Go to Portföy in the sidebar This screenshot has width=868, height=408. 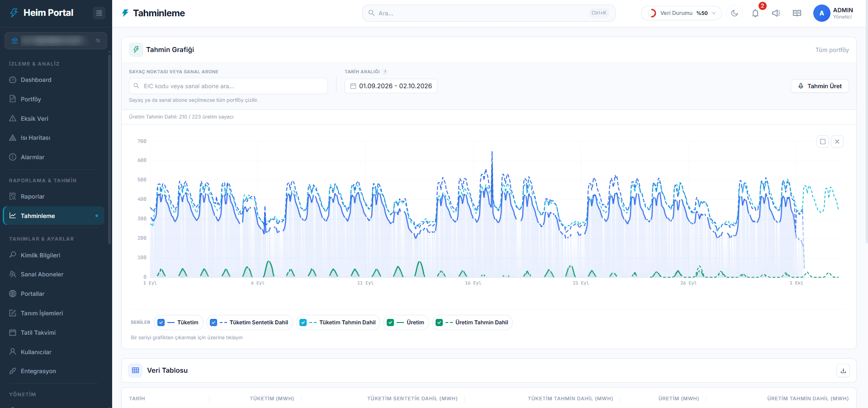(x=53, y=99)
